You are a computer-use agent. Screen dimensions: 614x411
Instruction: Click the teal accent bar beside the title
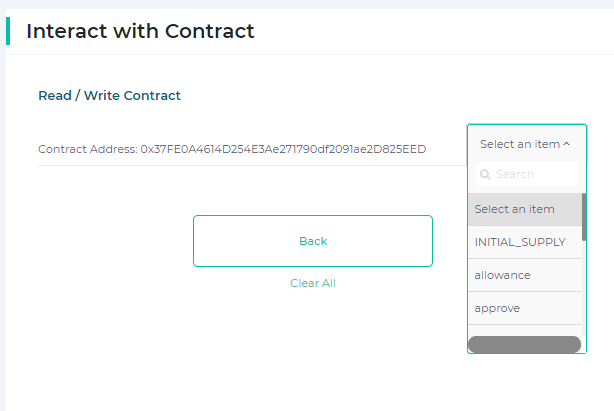click(8, 31)
